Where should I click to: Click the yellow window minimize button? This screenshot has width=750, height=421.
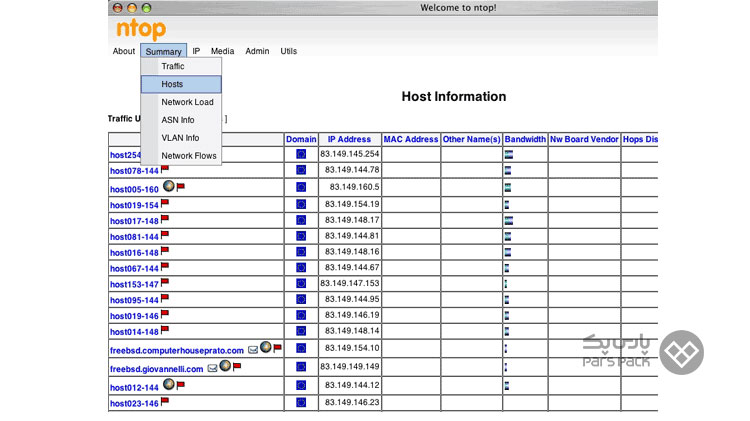pyautogui.click(x=132, y=8)
